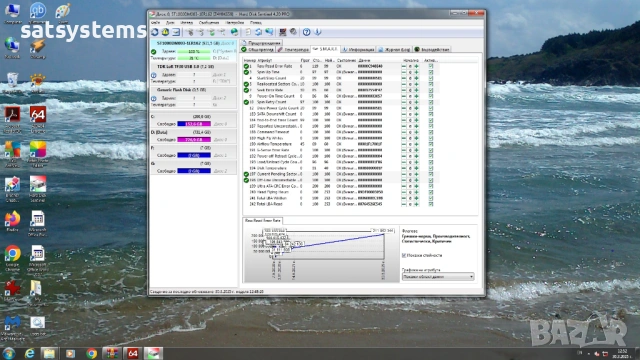Screen dimensions: 640x360
Task: Click the AIDA64 taskbar button
Action: 132,353
